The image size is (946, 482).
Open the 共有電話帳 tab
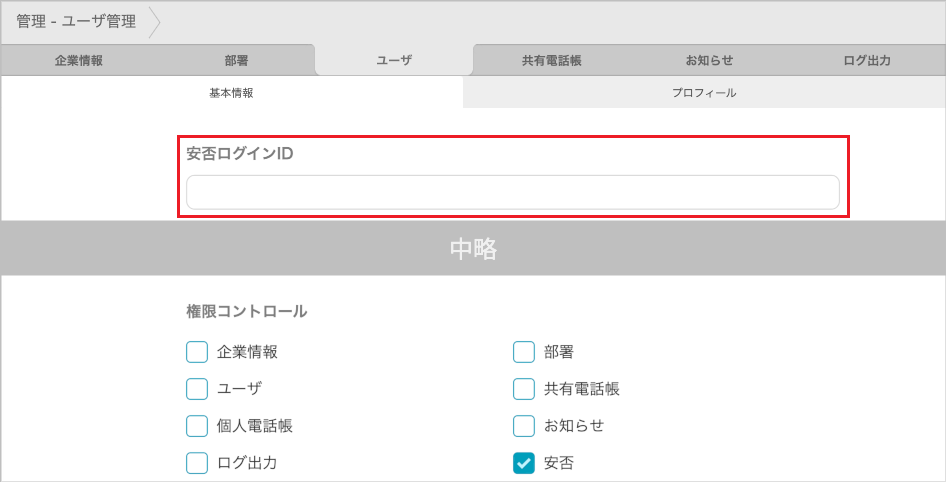pos(551,60)
